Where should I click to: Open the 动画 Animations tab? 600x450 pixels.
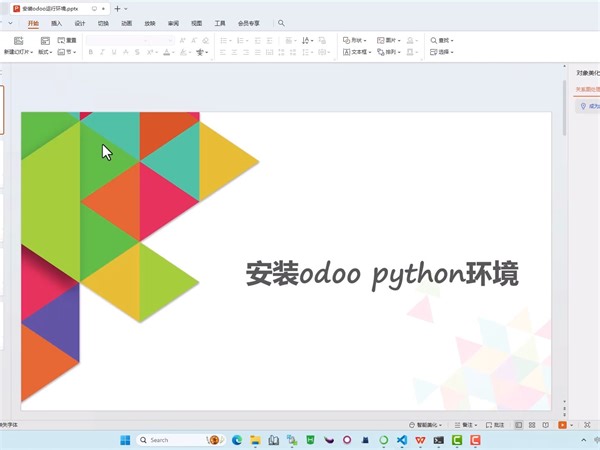(127, 23)
